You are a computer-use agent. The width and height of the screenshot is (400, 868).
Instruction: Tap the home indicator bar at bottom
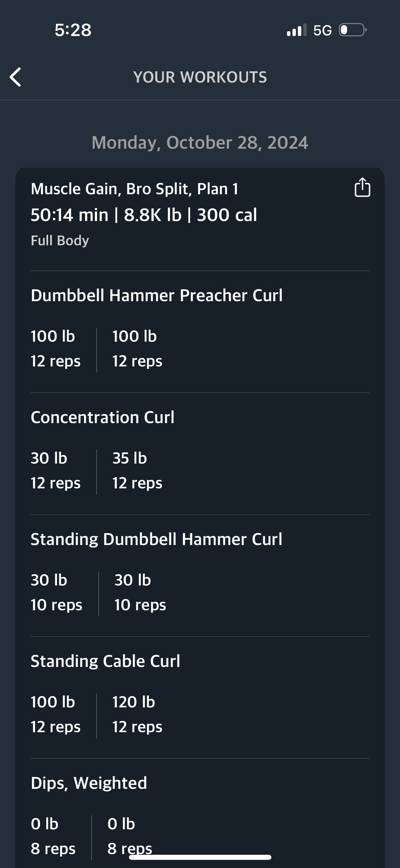coord(200,857)
